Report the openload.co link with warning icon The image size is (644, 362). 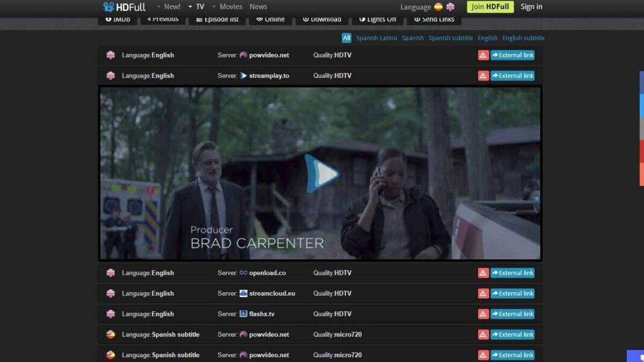(483, 273)
